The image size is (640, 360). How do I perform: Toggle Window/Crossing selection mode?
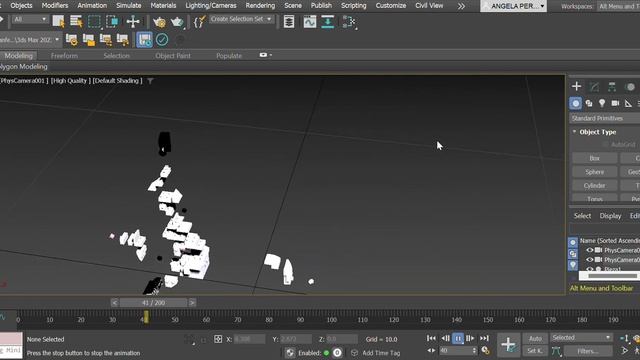click(112, 22)
